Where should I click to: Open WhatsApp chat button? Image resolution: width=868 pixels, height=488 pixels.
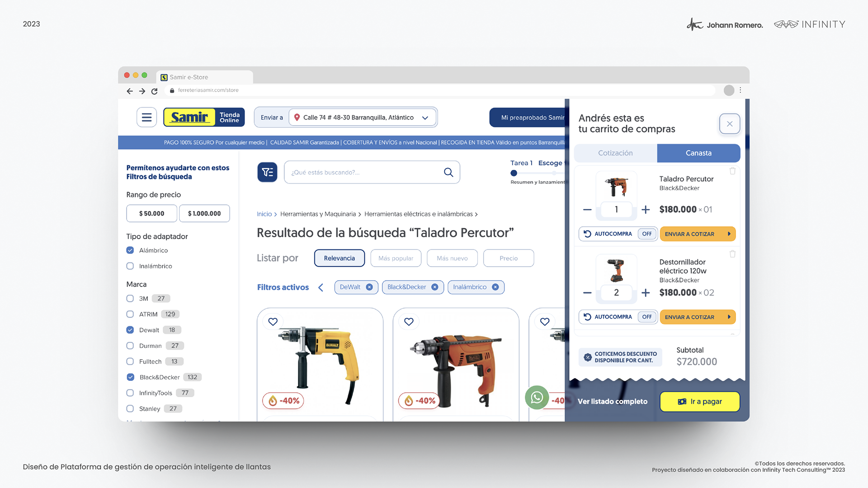tap(537, 398)
